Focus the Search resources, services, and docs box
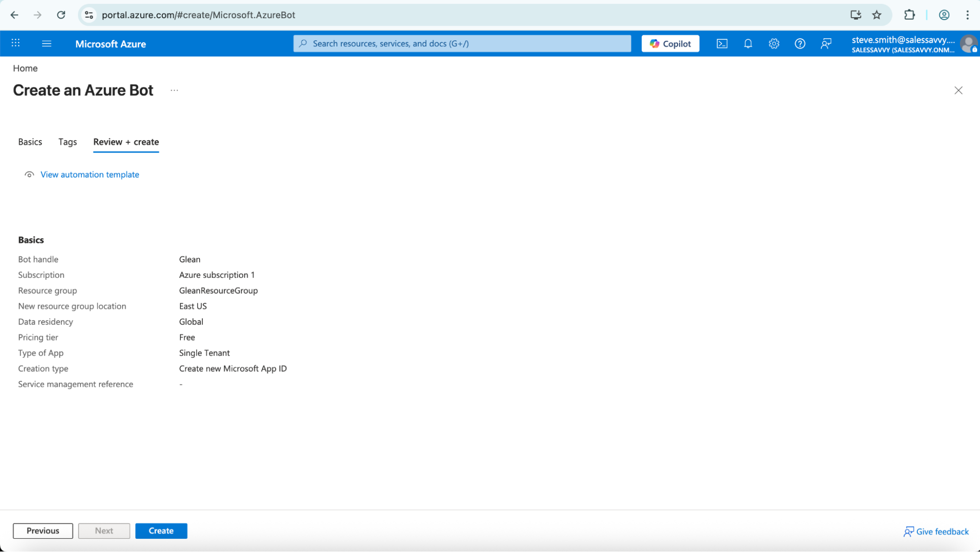 coord(462,44)
